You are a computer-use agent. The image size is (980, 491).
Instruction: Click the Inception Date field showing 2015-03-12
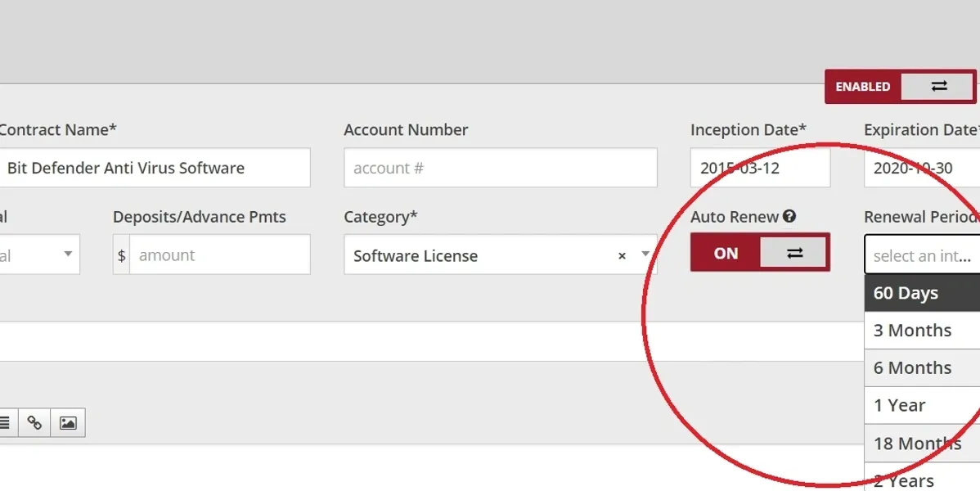coord(760,168)
